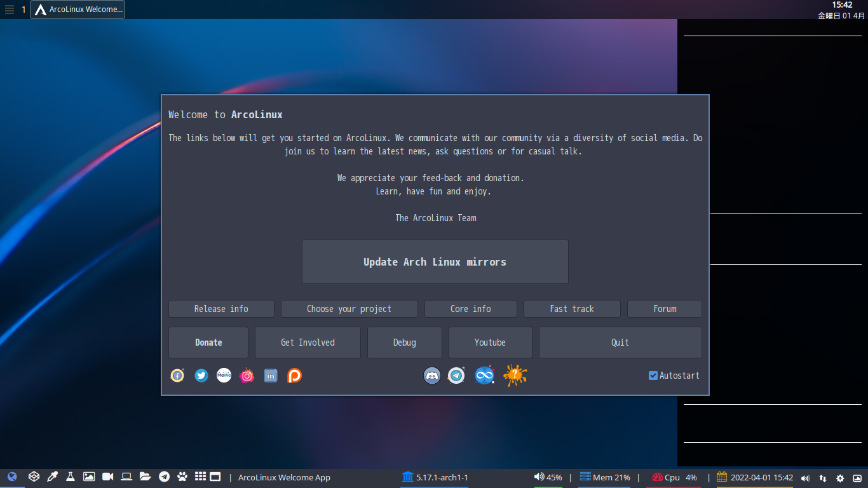This screenshot has height=488, width=868.
Task: Open the ArcoLinux Facebook icon
Action: click(x=177, y=376)
